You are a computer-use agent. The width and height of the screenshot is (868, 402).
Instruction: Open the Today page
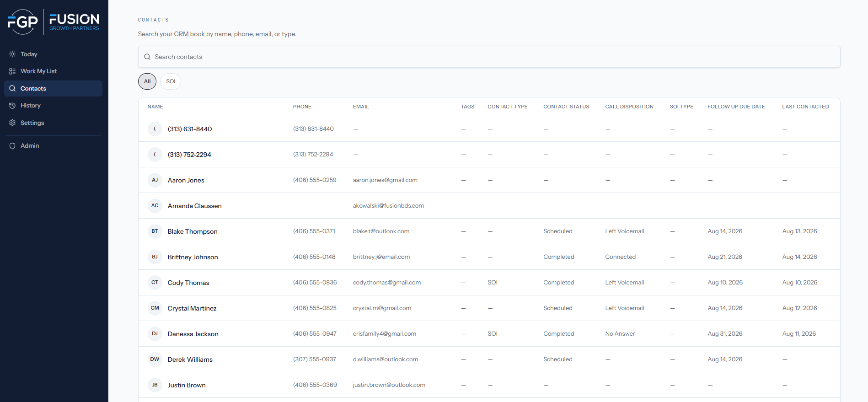pos(53,54)
